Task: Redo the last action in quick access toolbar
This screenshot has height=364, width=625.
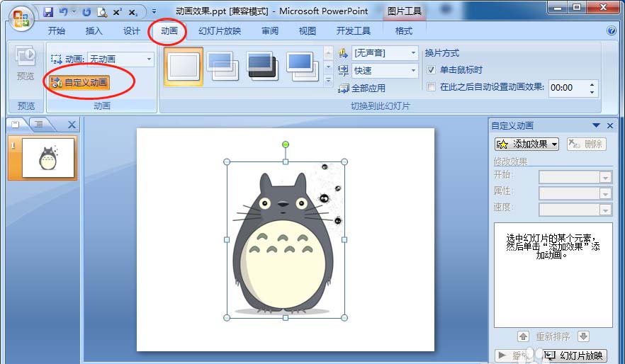Action: coord(86,12)
